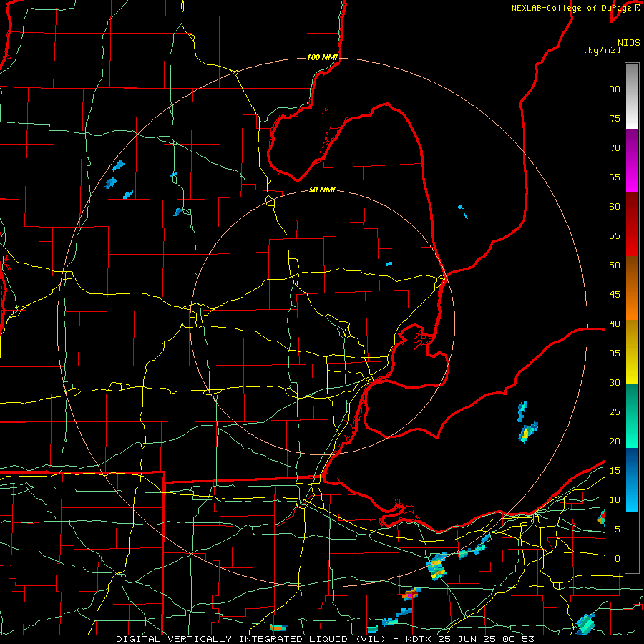Screen dimensions: 644x644
Task: Select the 45 value on the VIL scale
Action: click(x=615, y=295)
